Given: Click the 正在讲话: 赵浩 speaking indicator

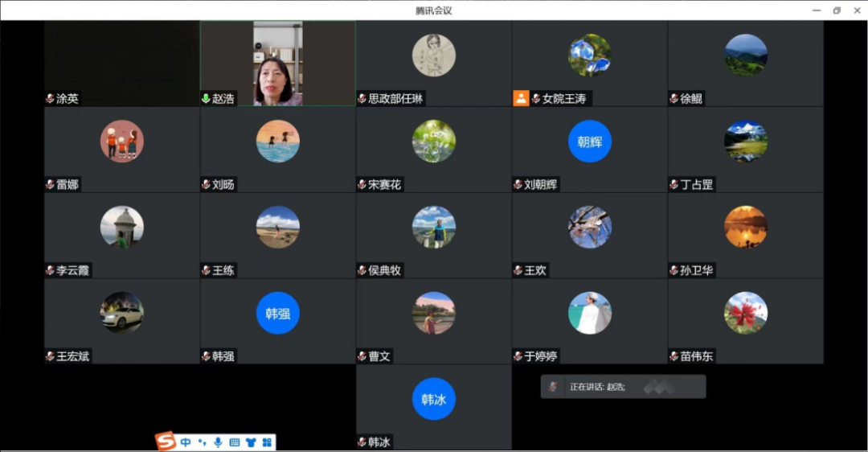Looking at the screenshot, I should [597, 387].
